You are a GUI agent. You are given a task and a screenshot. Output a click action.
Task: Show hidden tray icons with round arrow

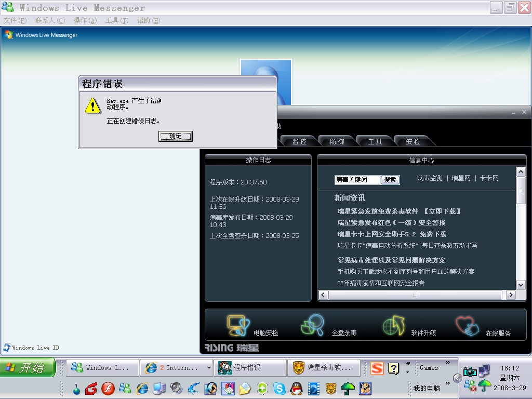pos(457,378)
